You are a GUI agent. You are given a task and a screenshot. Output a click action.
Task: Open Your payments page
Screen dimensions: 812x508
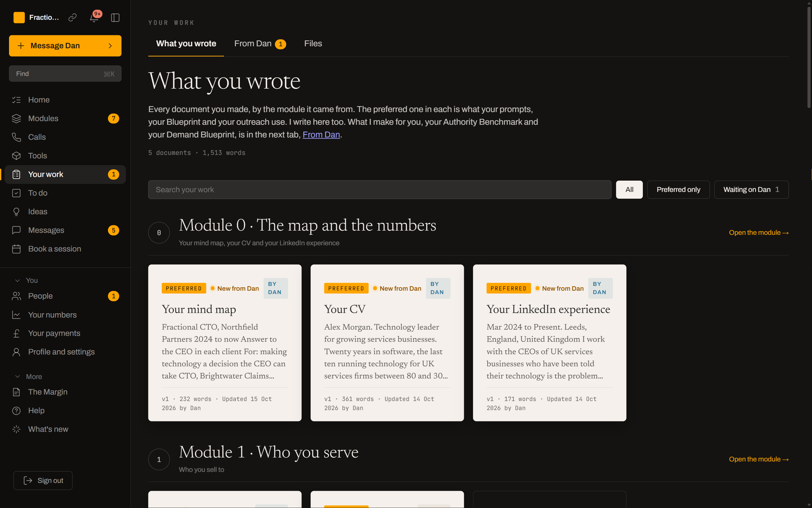click(65, 333)
